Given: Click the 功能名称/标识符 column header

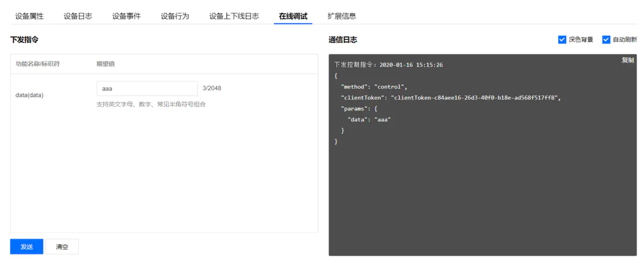Looking at the screenshot, I should coord(38,64).
